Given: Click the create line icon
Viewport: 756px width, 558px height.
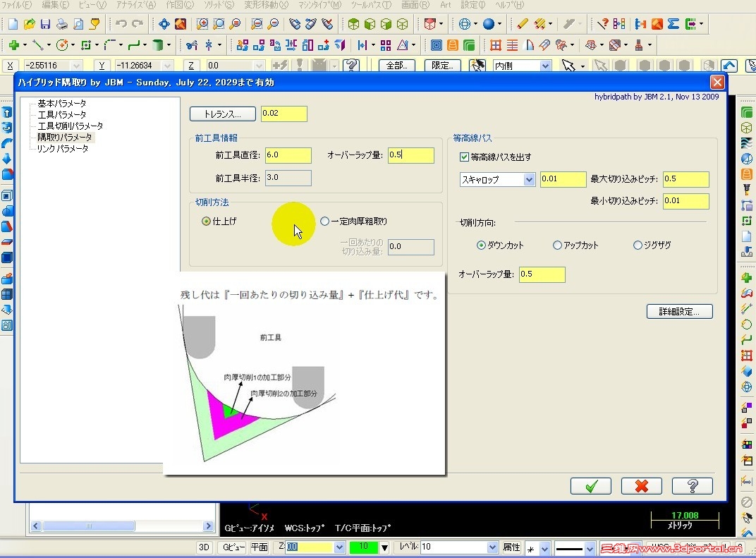Looking at the screenshot, I should tap(37, 45).
